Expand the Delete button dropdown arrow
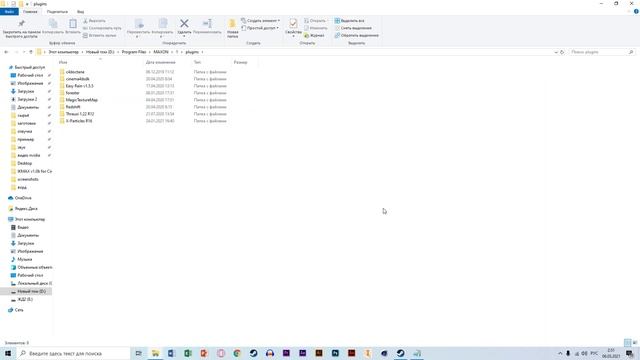The width and height of the screenshot is (640, 360). click(184, 36)
